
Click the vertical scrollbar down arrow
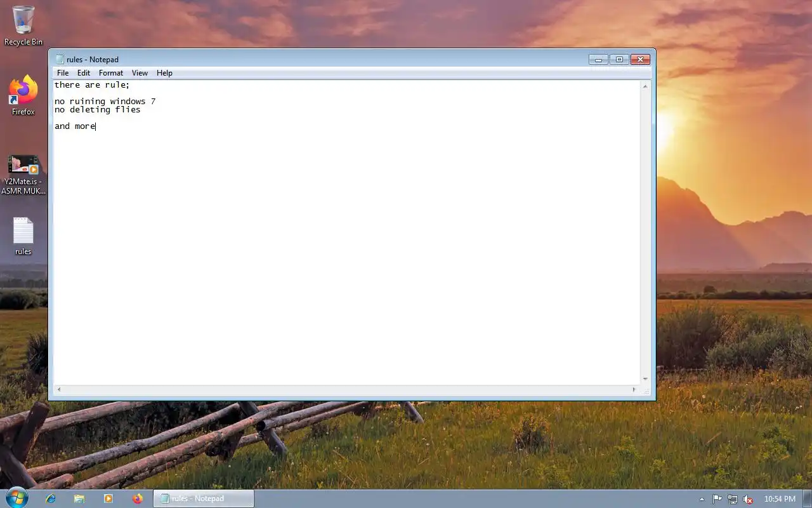(645, 379)
